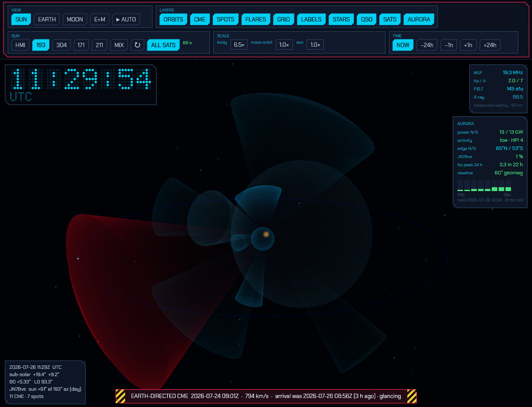
Task: Turn off the GRID layer
Action: pyautogui.click(x=284, y=19)
